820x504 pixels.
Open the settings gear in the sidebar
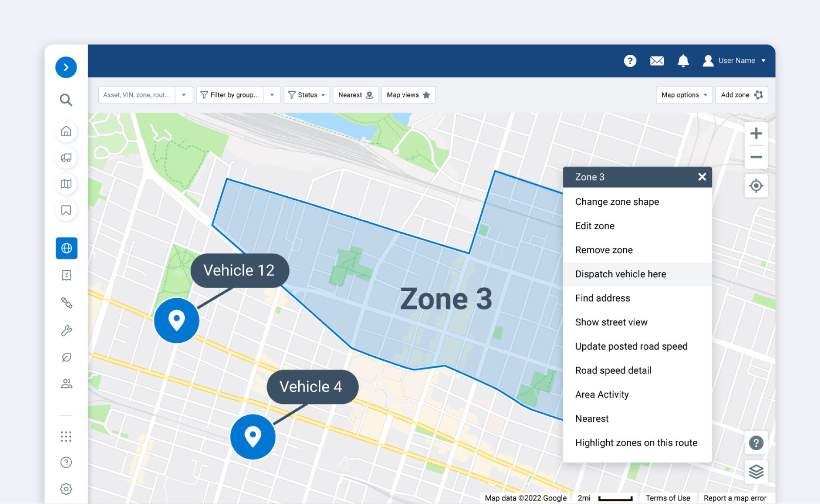click(66, 489)
